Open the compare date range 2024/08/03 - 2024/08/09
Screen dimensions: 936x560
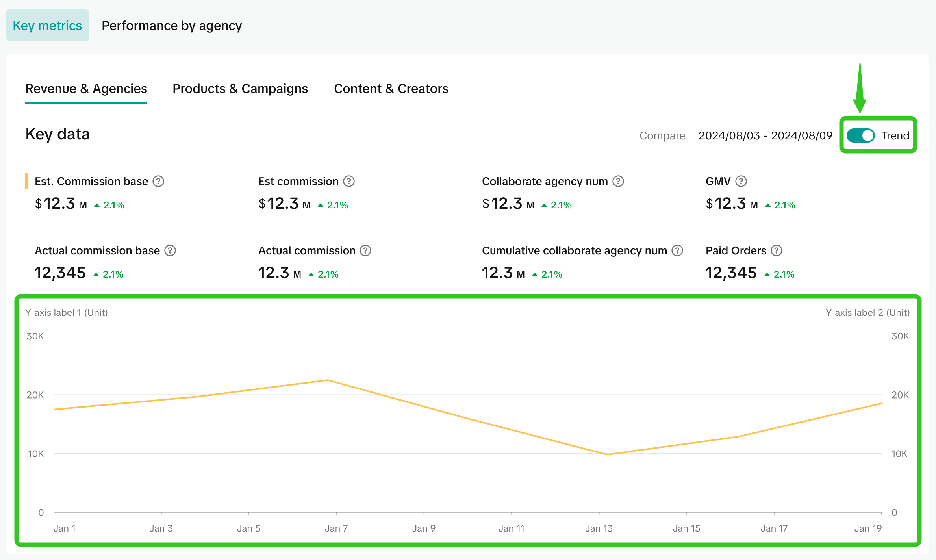pyautogui.click(x=765, y=135)
